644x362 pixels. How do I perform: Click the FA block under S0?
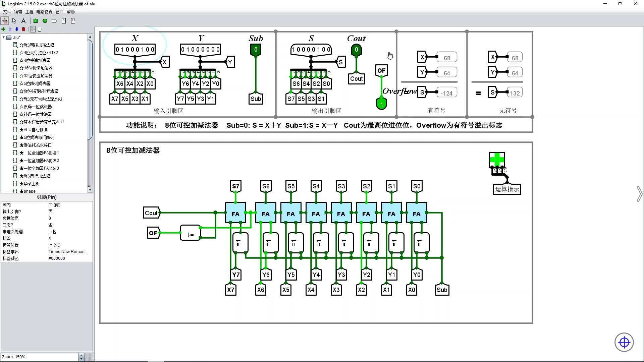tap(417, 213)
